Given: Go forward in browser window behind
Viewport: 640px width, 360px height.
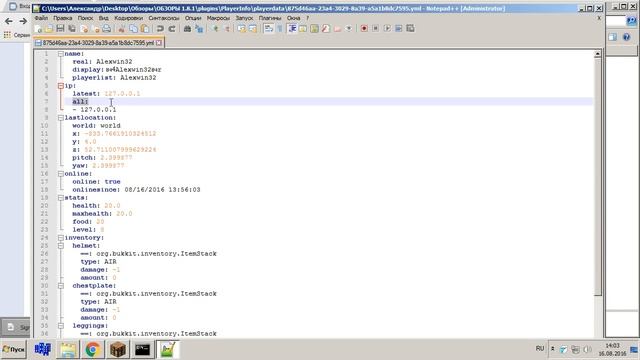Looking at the screenshot, I should pos(23,21).
